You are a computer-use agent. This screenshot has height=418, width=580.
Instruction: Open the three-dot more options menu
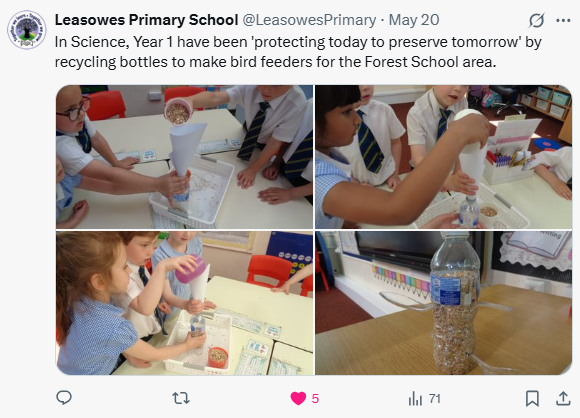[563, 20]
